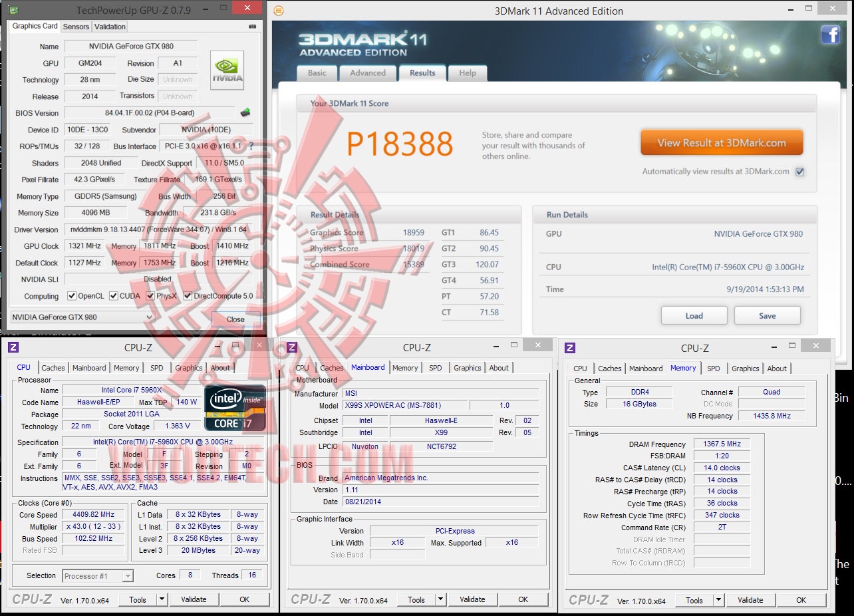
Task: Toggle the CUDA checkbox
Action: 114,296
